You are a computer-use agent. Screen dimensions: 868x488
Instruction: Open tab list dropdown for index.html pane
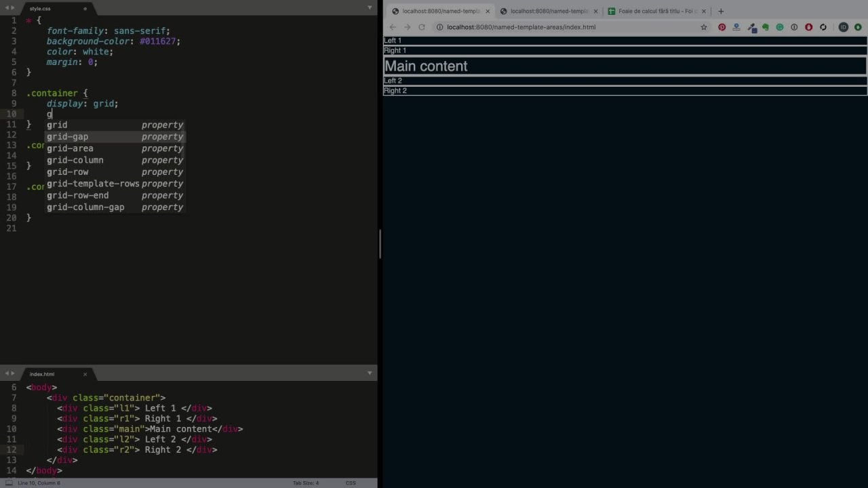(x=370, y=373)
